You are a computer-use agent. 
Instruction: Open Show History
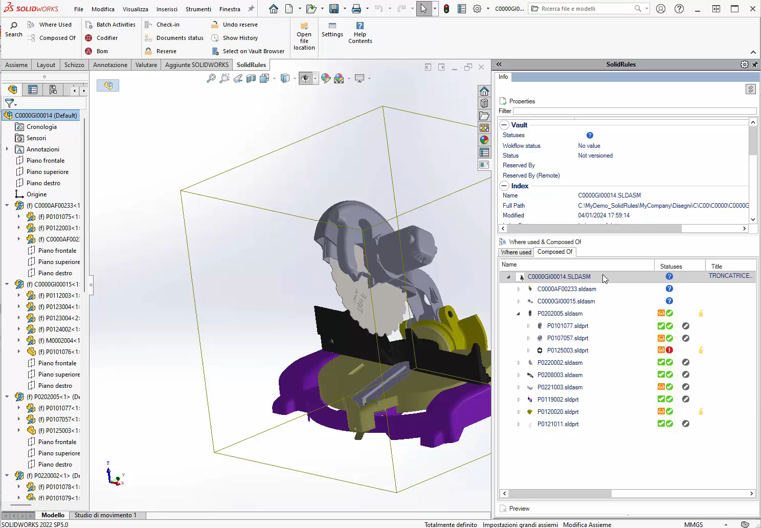[234, 38]
